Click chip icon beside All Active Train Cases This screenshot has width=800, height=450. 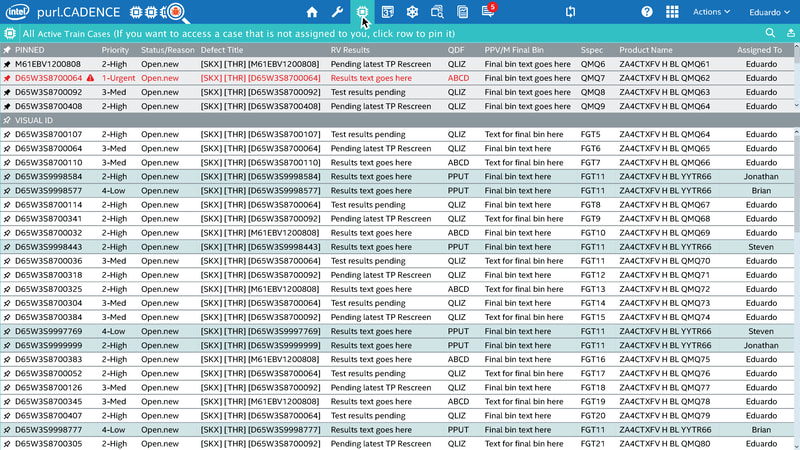pyautogui.click(x=10, y=34)
